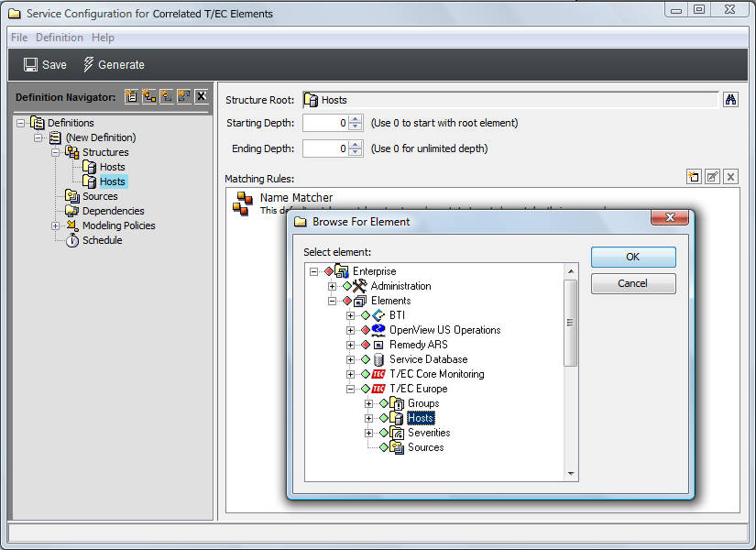Image resolution: width=756 pixels, height=550 pixels.
Task: Select the Remedy ARS element
Action: (x=419, y=345)
